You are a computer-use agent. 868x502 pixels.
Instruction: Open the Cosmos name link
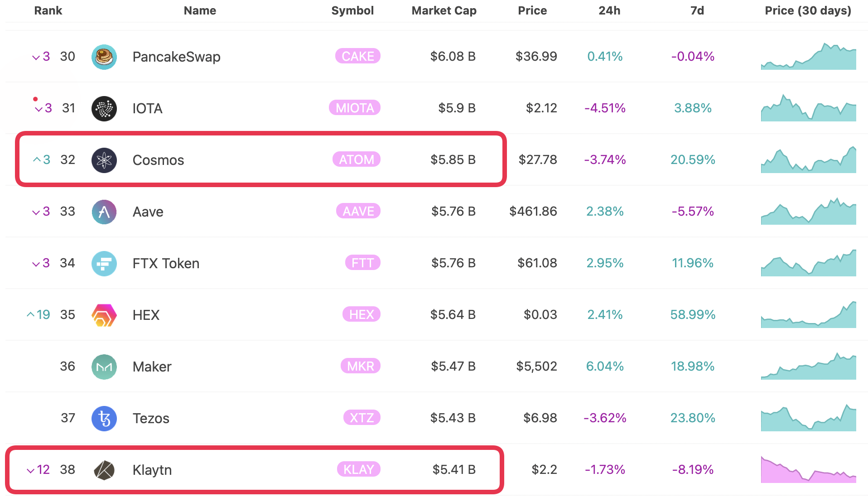tap(158, 160)
